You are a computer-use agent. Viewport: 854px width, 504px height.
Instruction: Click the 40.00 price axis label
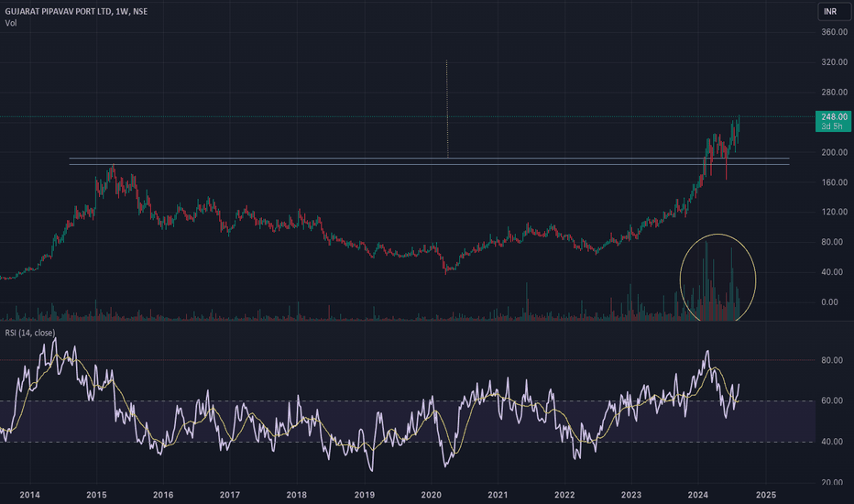pos(832,272)
